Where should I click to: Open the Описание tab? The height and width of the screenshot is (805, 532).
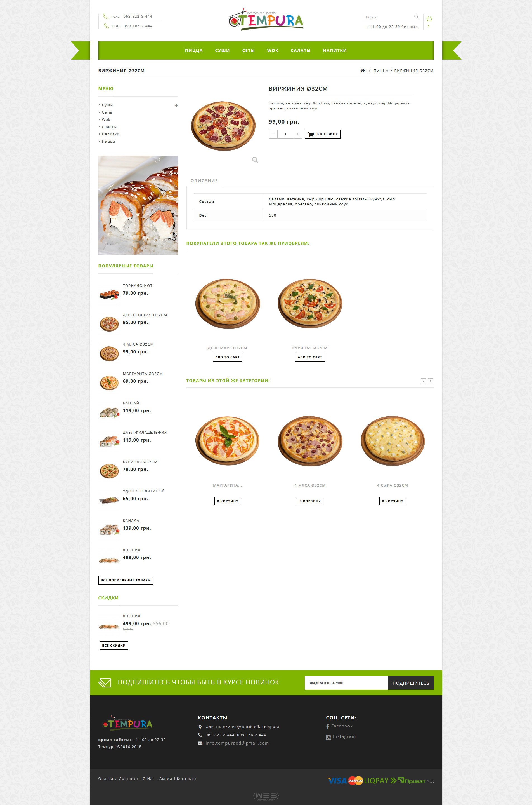pos(204,181)
